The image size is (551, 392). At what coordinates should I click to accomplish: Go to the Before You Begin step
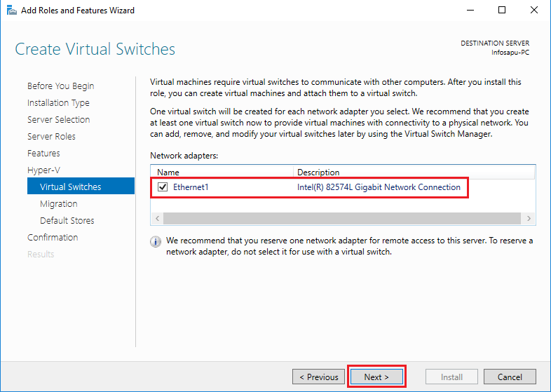point(61,86)
